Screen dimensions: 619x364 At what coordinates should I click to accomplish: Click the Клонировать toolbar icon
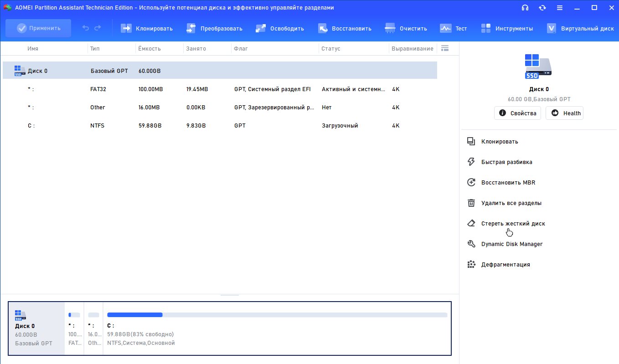click(126, 28)
